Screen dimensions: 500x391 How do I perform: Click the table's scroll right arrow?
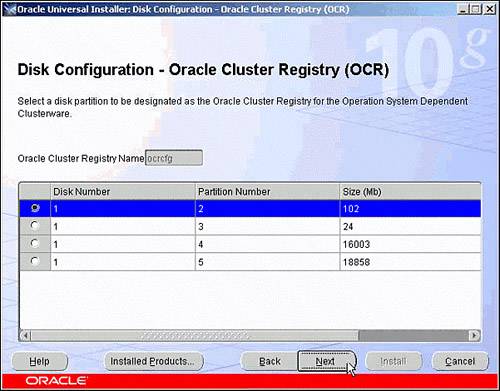coord(474,335)
